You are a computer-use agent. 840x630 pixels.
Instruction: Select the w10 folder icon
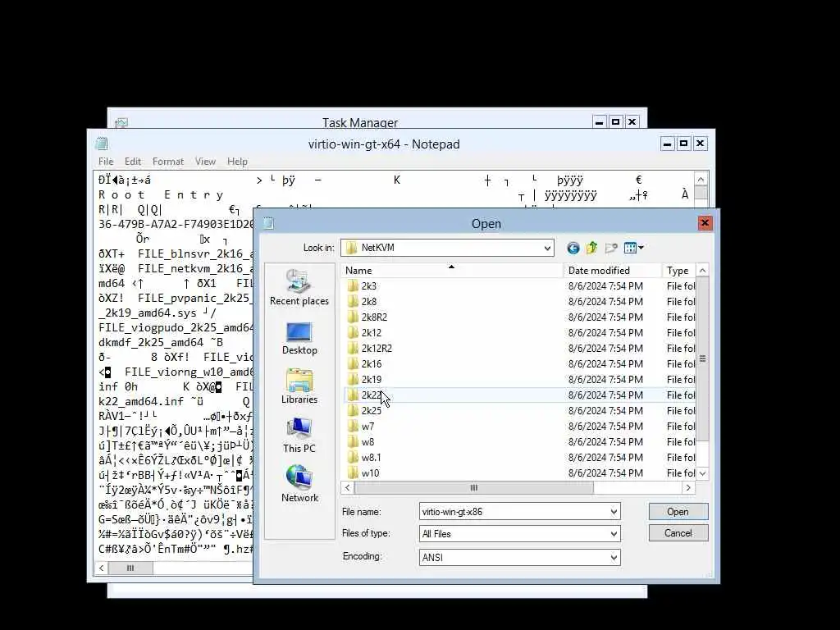pyautogui.click(x=353, y=473)
